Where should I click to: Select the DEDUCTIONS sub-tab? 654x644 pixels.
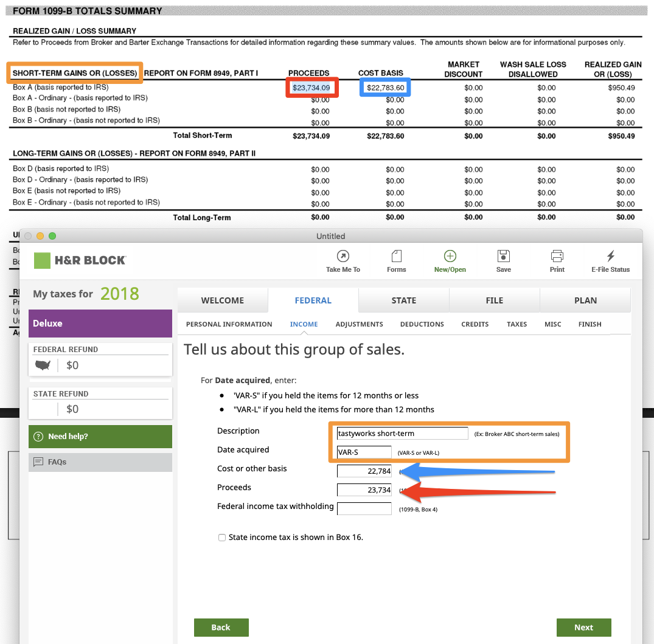[x=422, y=324]
